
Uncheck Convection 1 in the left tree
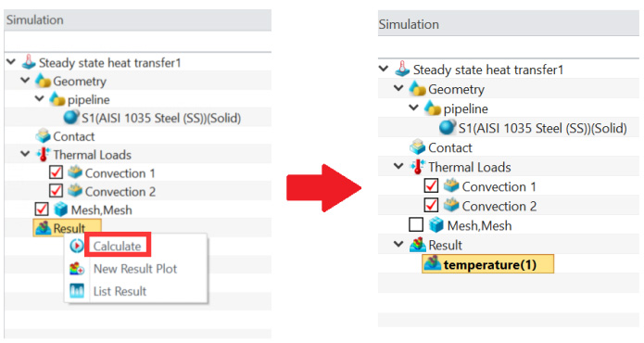[56, 172]
